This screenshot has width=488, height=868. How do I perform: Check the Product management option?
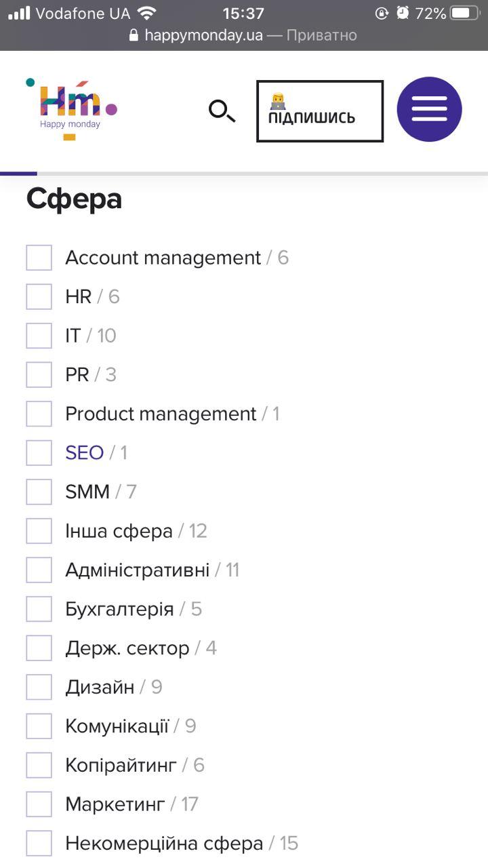click(x=39, y=413)
